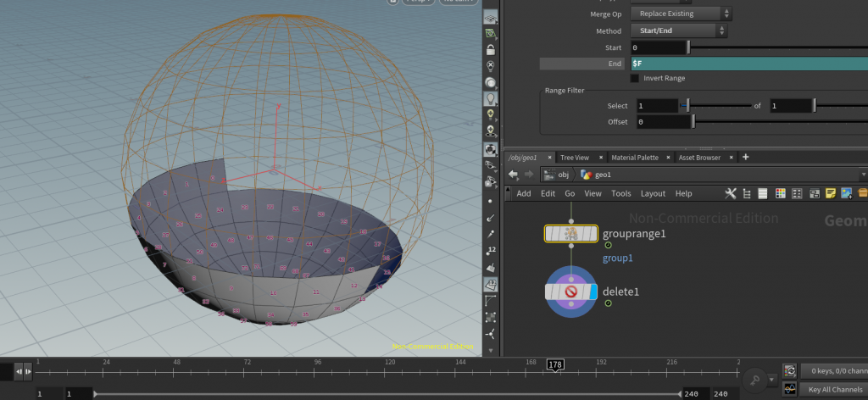Open the Layout menu in network editor
The width and height of the screenshot is (868, 400).
[654, 193]
